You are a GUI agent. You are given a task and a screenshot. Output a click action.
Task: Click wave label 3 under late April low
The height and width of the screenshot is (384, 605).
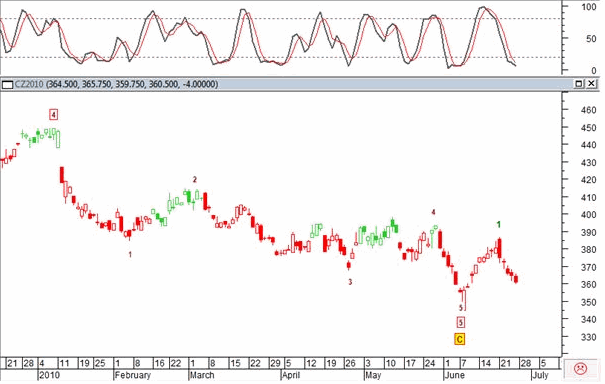(350, 282)
